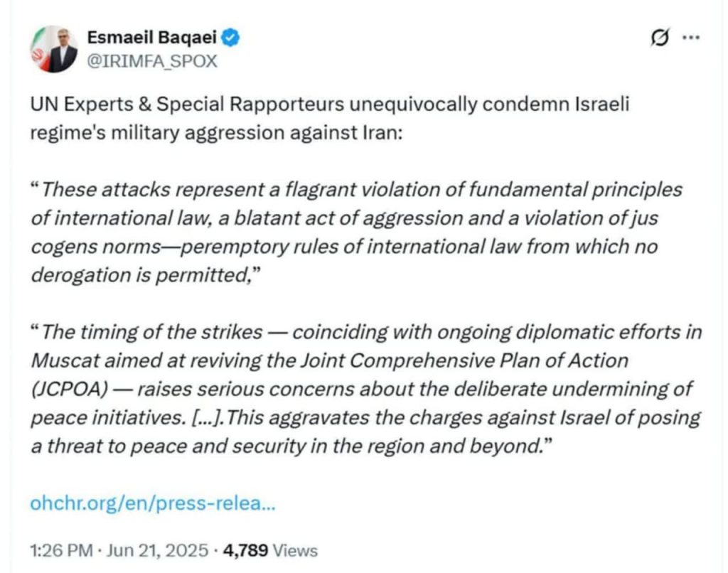The height and width of the screenshot is (573, 728).
Task: Click the word '(JCPOA)' in the quote
Action: [x=69, y=389]
